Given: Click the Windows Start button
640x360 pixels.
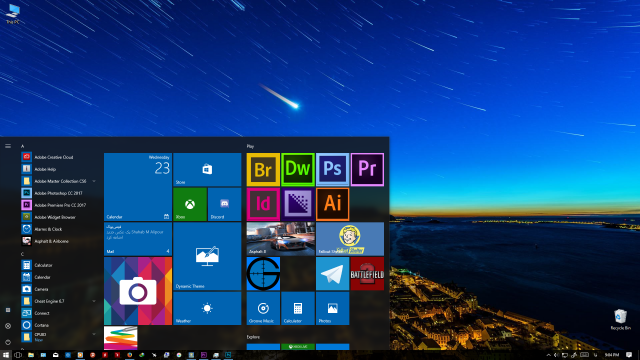Looking at the screenshot, I should pos(6,355).
